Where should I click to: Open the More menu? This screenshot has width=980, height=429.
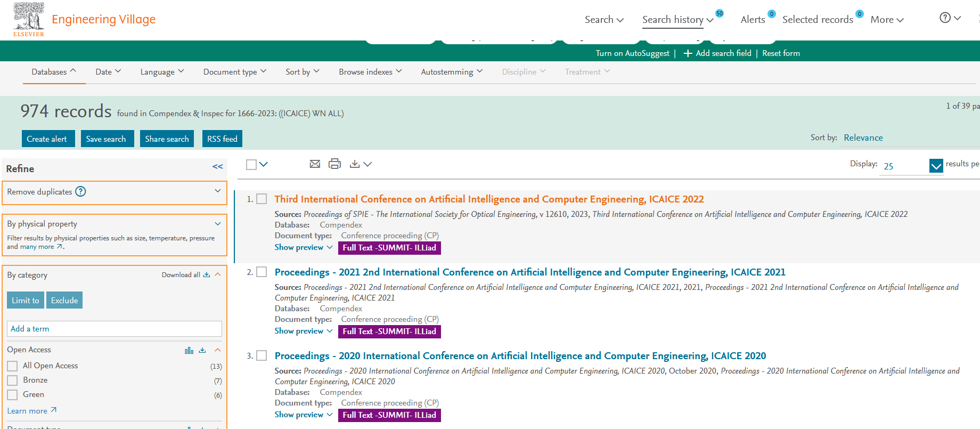[x=887, y=20]
